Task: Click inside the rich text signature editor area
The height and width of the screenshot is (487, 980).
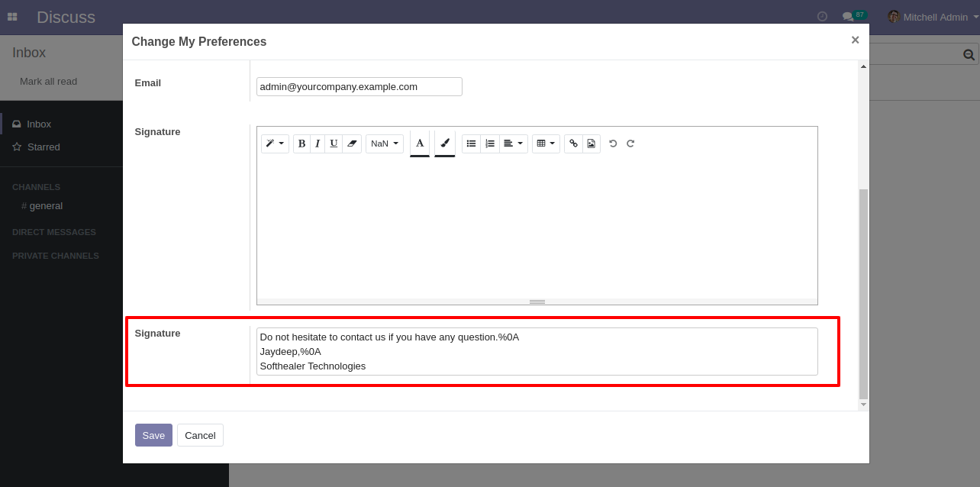Action: coord(537,229)
